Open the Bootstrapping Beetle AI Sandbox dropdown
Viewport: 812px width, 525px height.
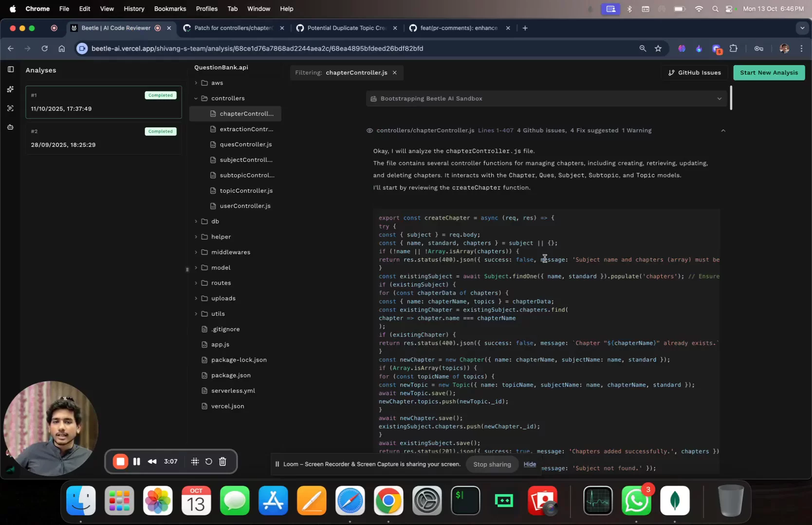click(720, 98)
